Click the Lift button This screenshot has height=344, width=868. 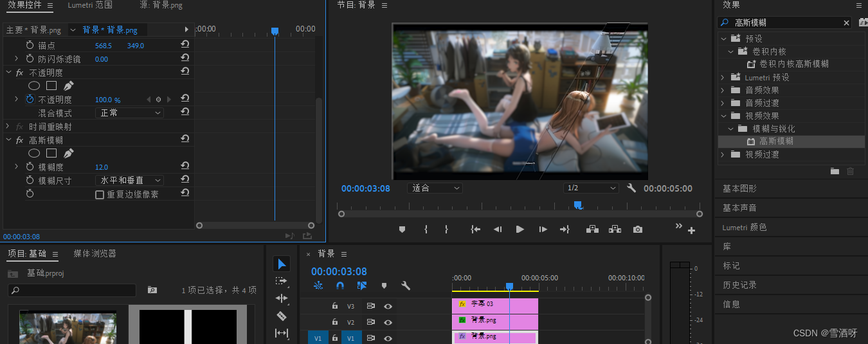coord(592,229)
